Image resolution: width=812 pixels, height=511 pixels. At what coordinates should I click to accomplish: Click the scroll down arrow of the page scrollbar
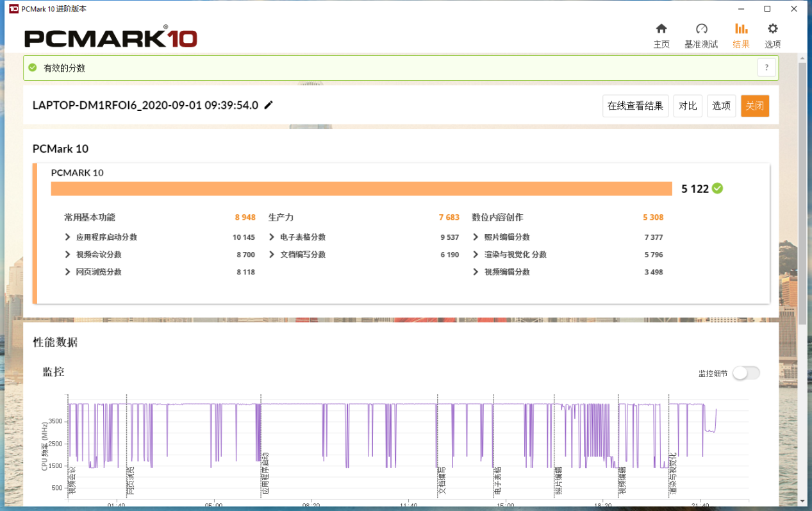point(802,501)
